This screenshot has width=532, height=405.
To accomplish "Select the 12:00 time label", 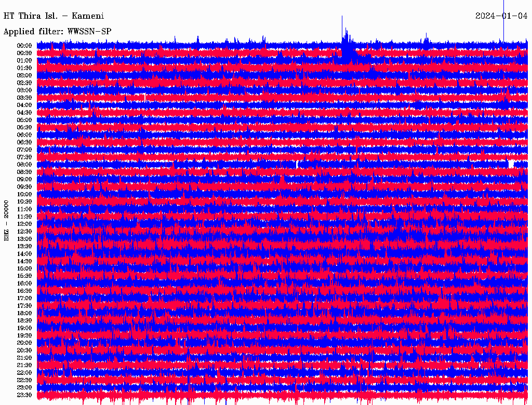I will [24, 224].
